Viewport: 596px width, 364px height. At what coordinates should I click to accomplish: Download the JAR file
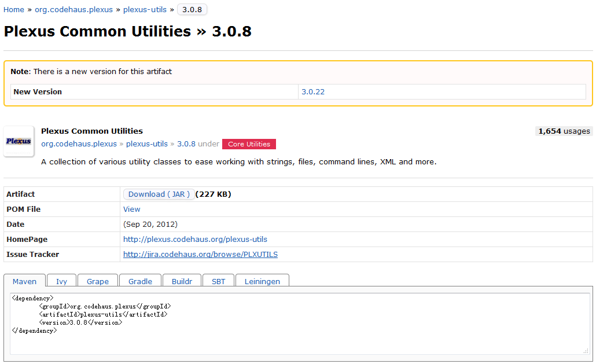click(159, 194)
